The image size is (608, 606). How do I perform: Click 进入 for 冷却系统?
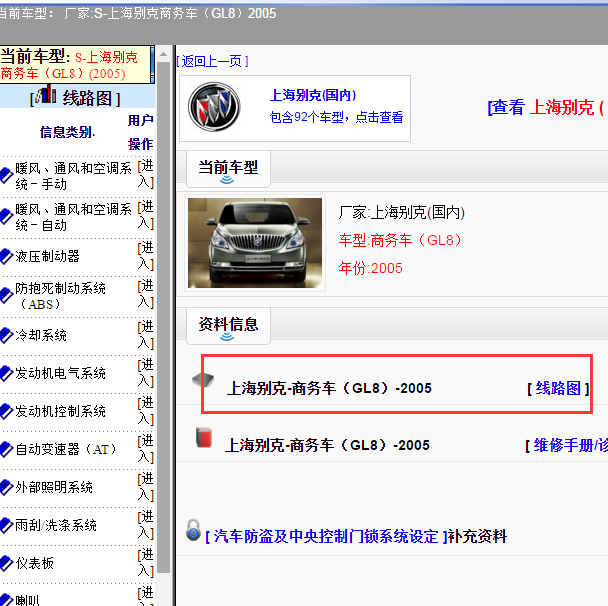(145, 335)
